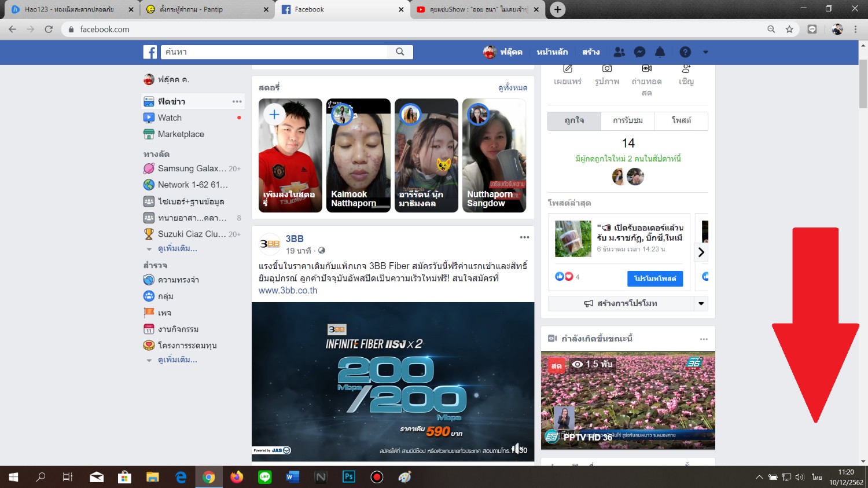Screen dimensions: 868x488
Task: Open the Samsung Galax… shortcut
Action: tap(193, 168)
